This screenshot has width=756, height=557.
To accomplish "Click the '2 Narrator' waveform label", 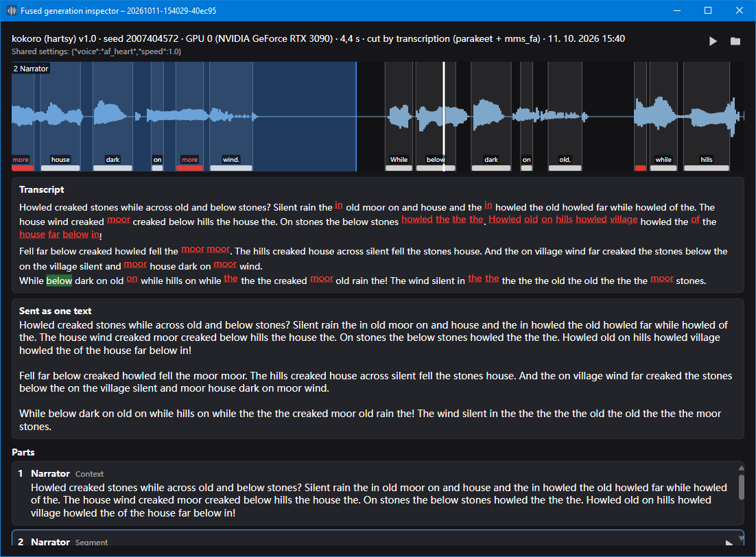I will coord(31,69).
